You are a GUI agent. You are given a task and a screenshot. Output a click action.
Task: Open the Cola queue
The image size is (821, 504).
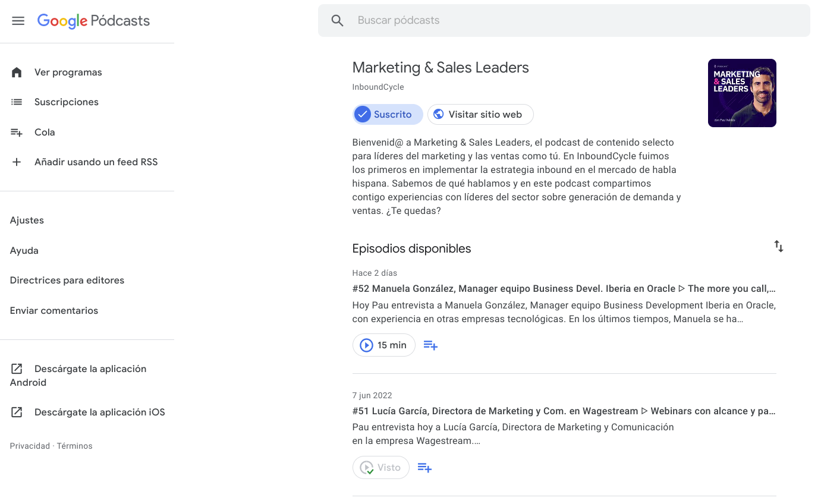(x=45, y=133)
